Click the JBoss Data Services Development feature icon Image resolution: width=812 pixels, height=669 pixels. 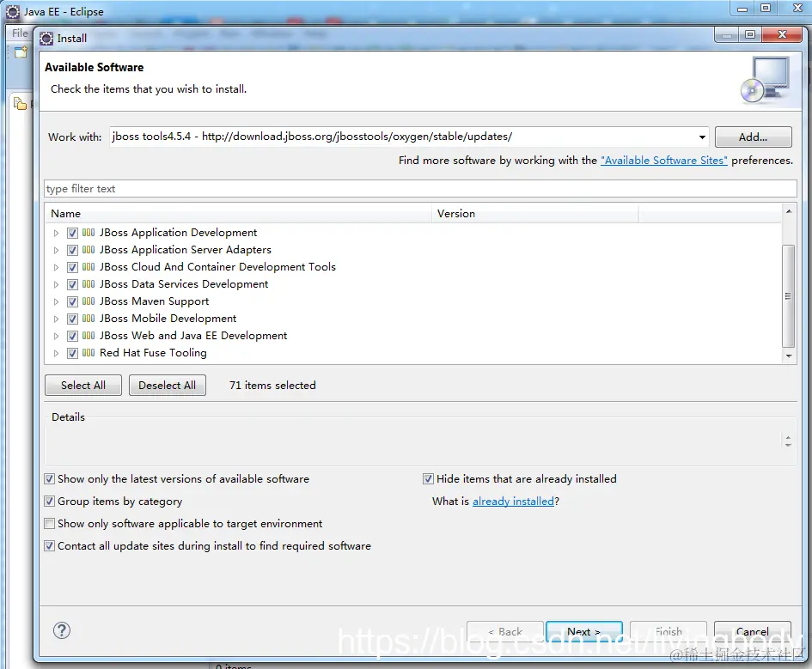point(89,283)
